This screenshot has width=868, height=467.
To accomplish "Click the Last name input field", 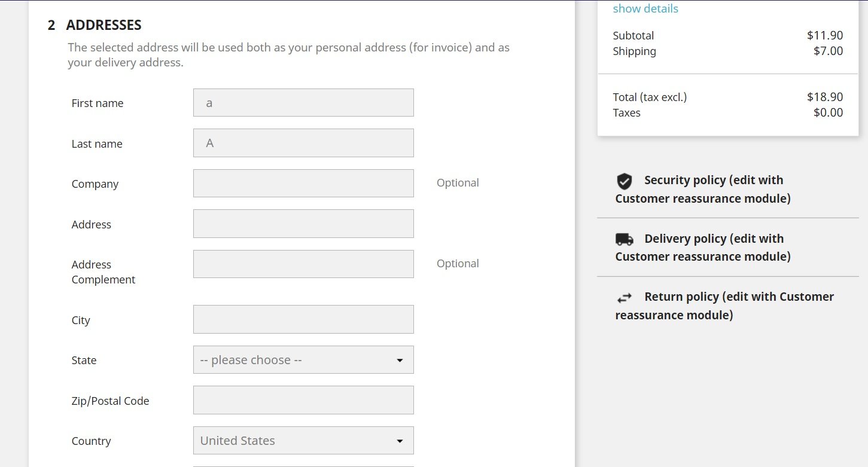I will [303, 143].
